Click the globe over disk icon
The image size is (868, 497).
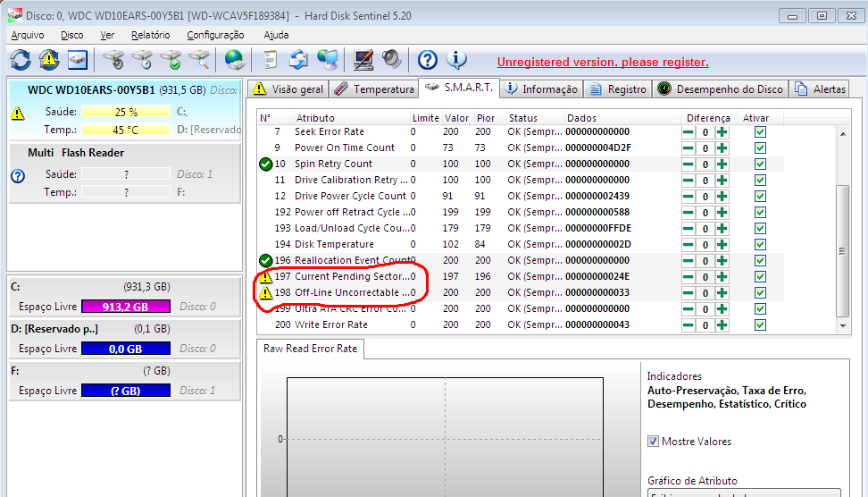[235, 59]
